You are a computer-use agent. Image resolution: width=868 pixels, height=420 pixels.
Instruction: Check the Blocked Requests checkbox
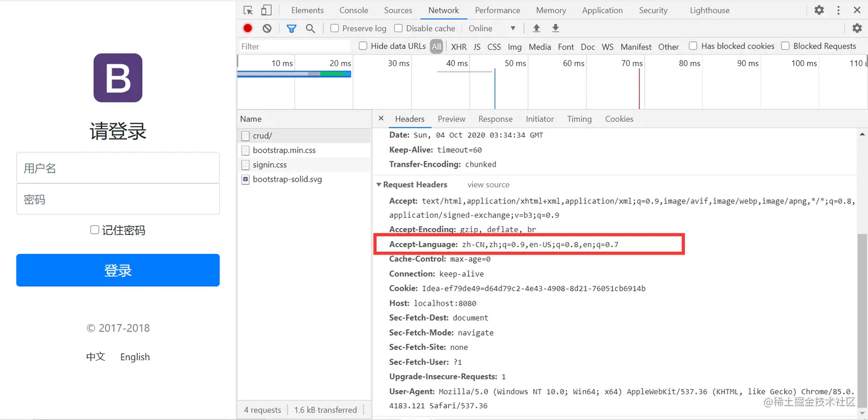click(x=785, y=46)
